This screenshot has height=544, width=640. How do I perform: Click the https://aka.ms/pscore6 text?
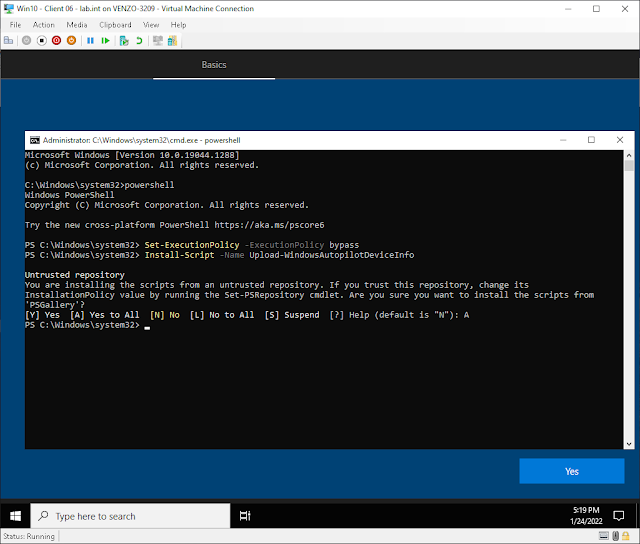click(x=269, y=225)
